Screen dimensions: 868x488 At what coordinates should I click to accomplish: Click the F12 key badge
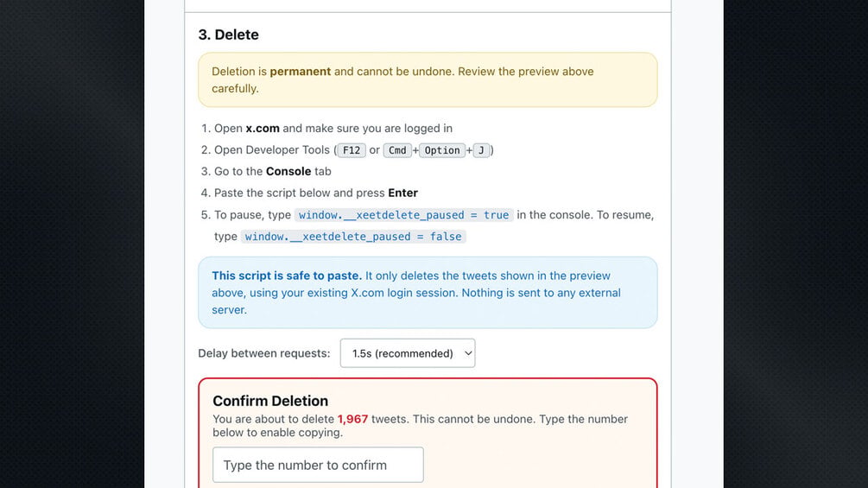pos(352,150)
